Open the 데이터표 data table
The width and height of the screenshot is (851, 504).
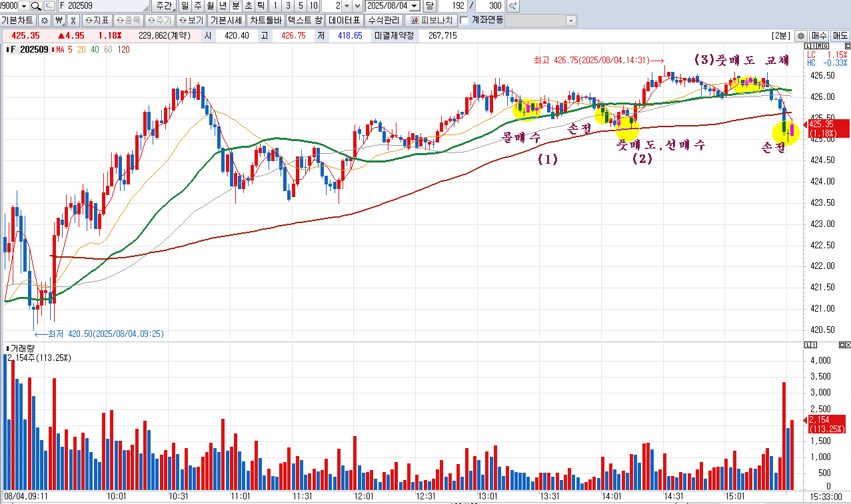click(345, 21)
